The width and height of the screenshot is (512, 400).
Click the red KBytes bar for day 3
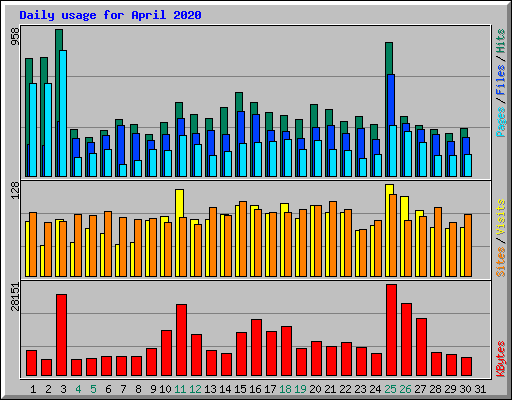point(61,335)
